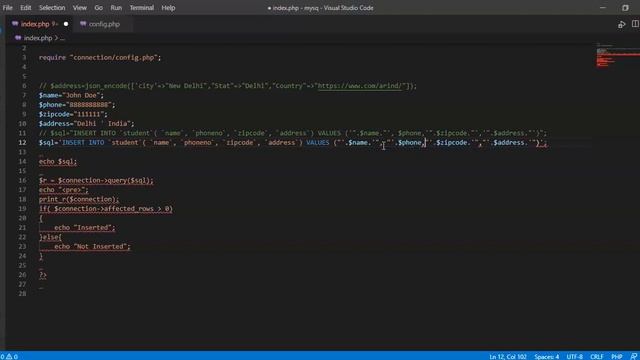Select PHP language mode in status bar
The height and width of the screenshot is (360, 640).
coord(616,356)
